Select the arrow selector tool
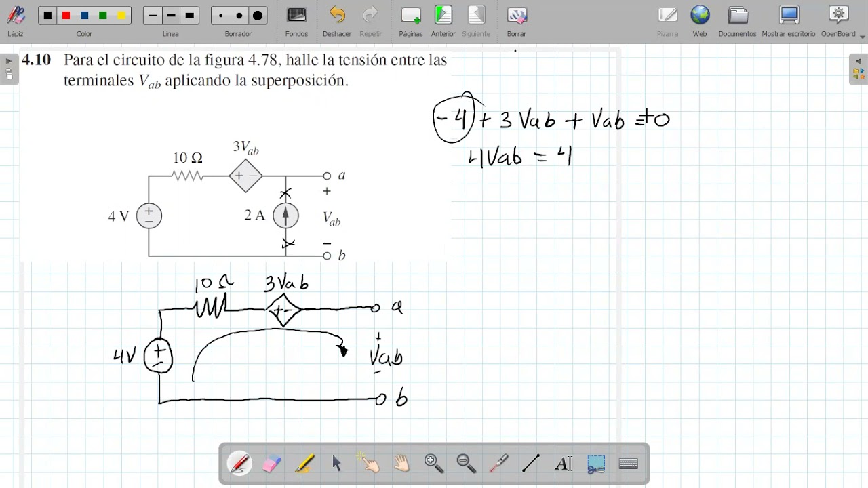The image size is (868, 488). click(x=336, y=464)
